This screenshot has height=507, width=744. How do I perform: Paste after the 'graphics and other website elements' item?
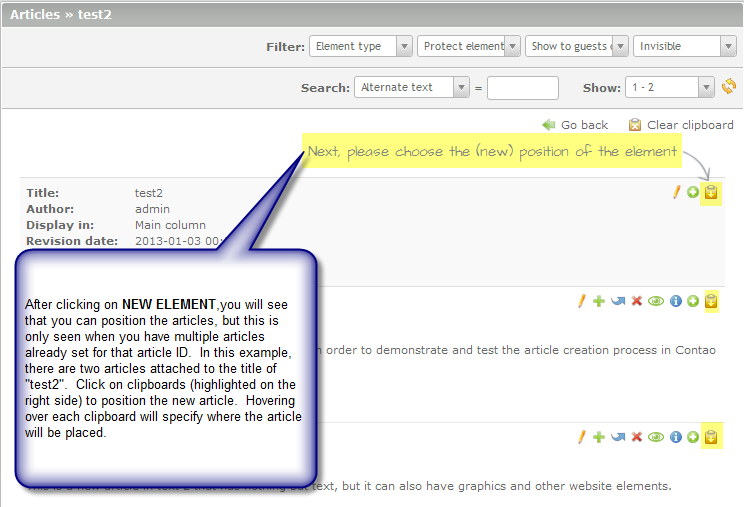711,437
